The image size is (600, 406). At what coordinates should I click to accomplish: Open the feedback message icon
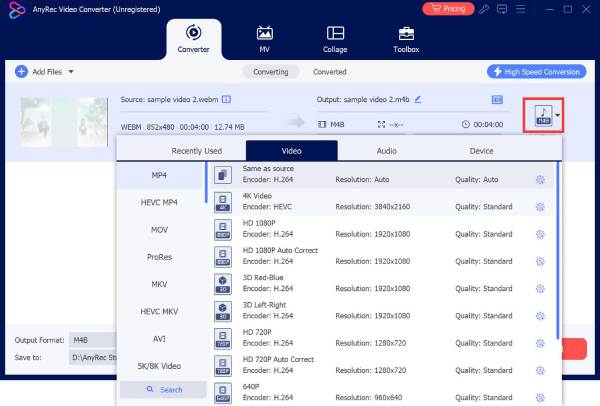click(502, 9)
